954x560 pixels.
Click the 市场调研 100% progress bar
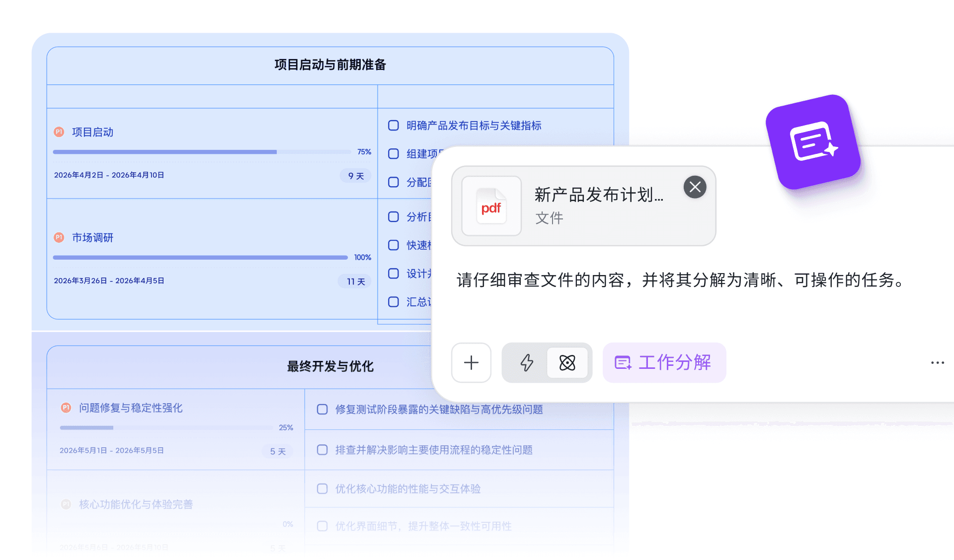pyautogui.click(x=200, y=258)
